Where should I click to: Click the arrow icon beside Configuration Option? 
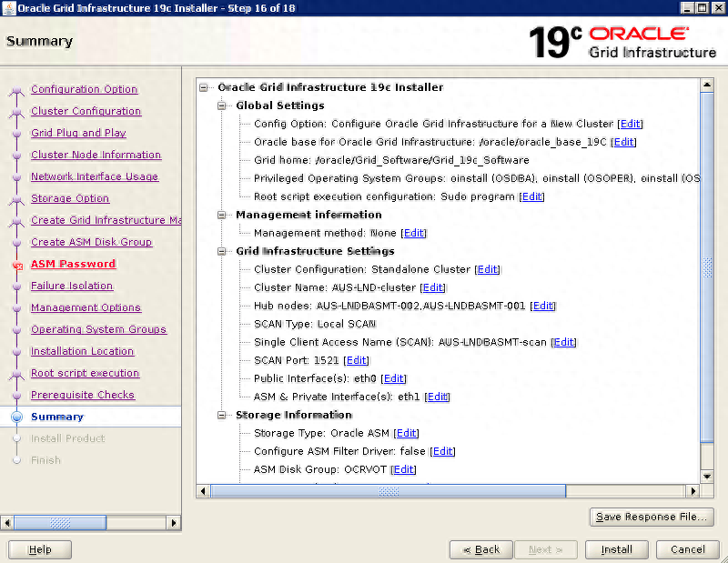click(15, 89)
